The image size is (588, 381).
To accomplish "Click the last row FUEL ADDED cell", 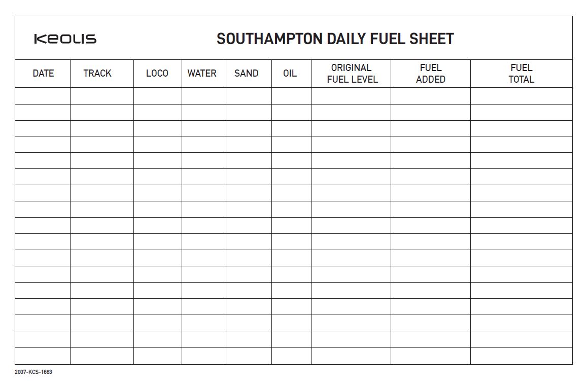I will coord(431,356).
